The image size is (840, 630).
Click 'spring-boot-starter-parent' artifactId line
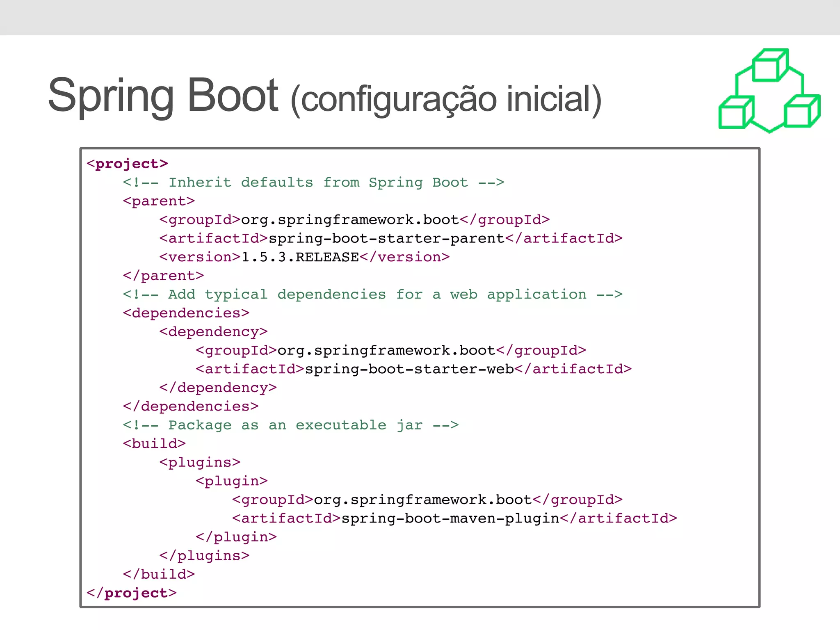pos(391,238)
